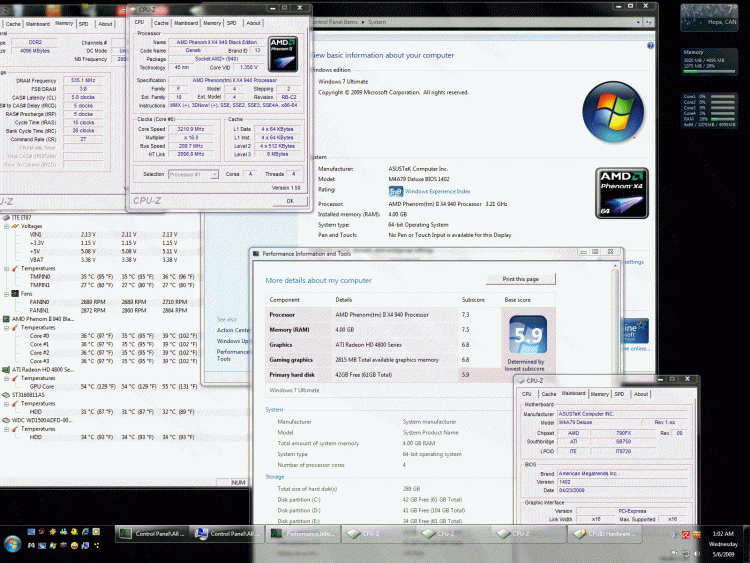Screen dimensions: 750x563
Task: Click the AMD Phenom II 940 CPU icon in the Hardware Monitor tree
Action: (6, 319)
